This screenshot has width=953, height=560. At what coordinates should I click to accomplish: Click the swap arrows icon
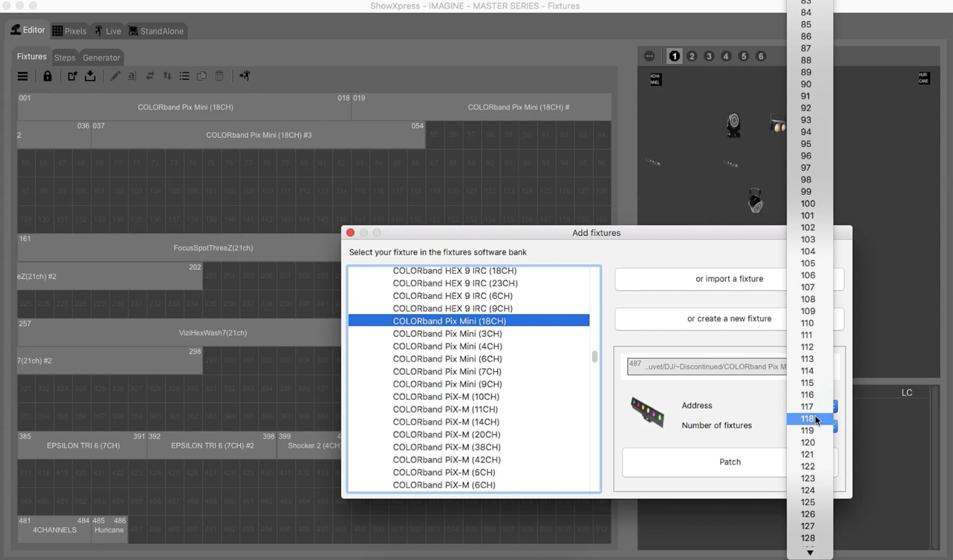pyautogui.click(x=150, y=76)
